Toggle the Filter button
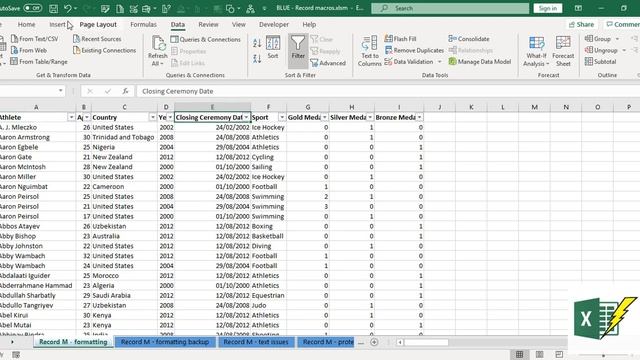The image size is (640, 360). coord(298,51)
